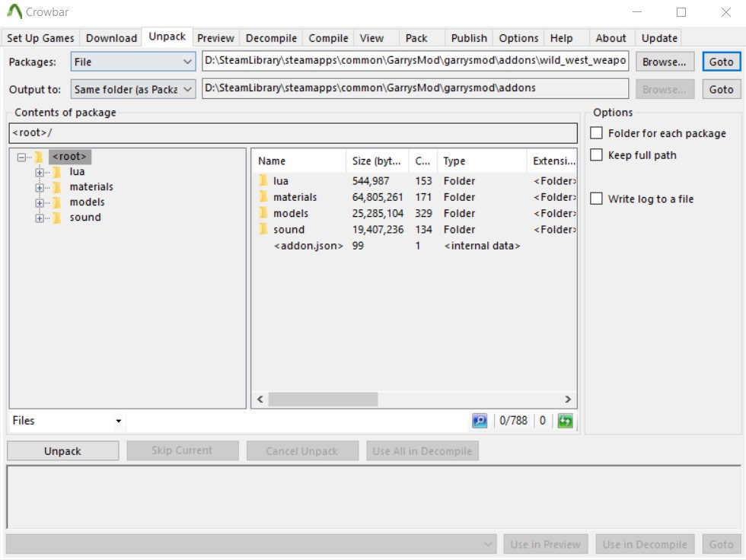Click Browse next to the package path
Image resolution: width=746 pixels, height=560 pixels.
coord(665,62)
